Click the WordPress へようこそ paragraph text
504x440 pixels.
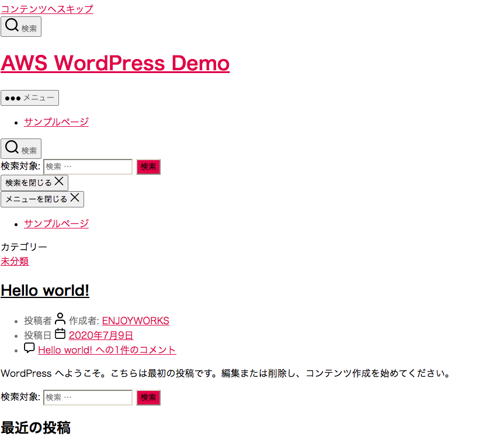pos(226,373)
